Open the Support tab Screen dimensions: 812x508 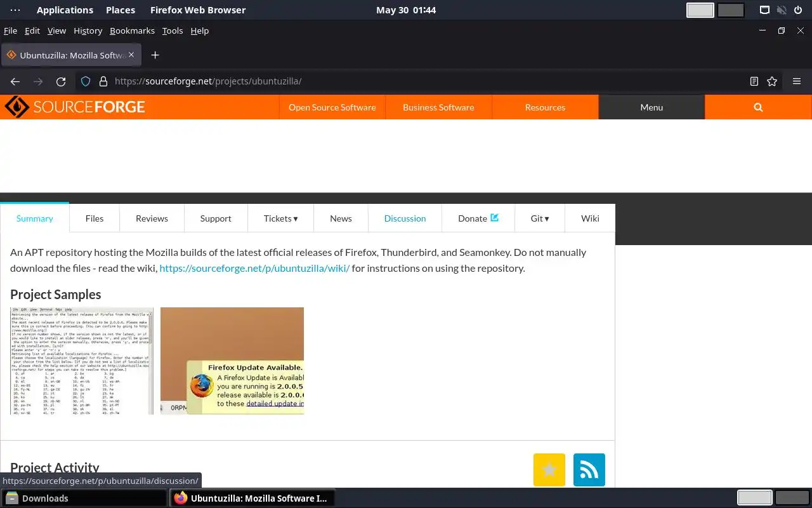pos(216,218)
